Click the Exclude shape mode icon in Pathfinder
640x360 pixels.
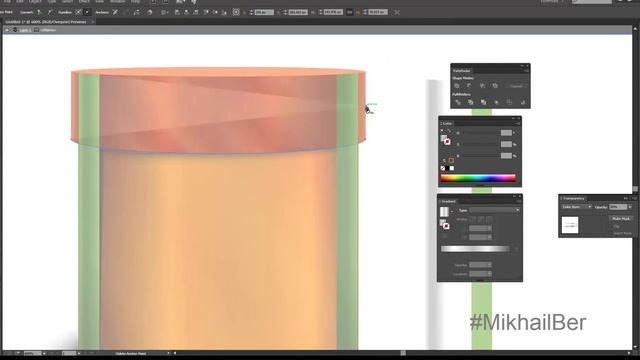(495, 86)
